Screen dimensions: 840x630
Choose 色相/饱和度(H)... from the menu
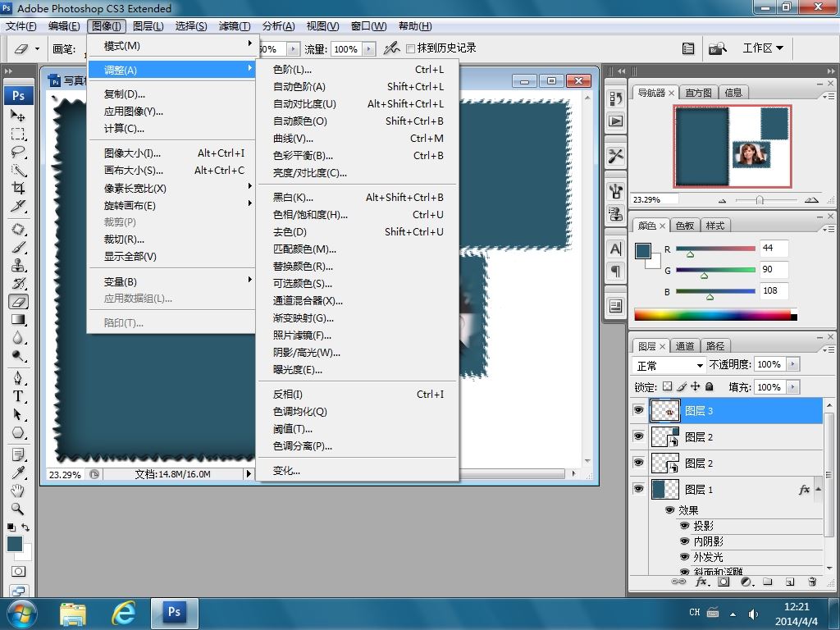(358, 214)
